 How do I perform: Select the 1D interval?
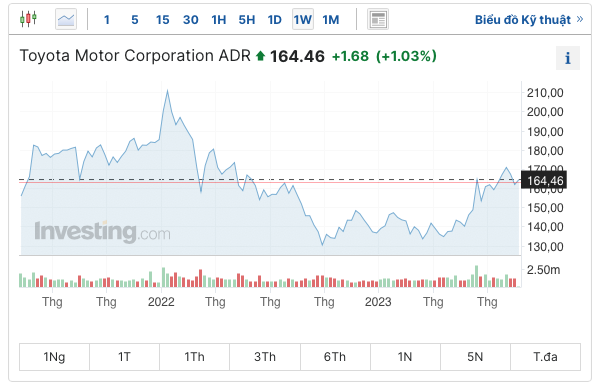[275, 20]
